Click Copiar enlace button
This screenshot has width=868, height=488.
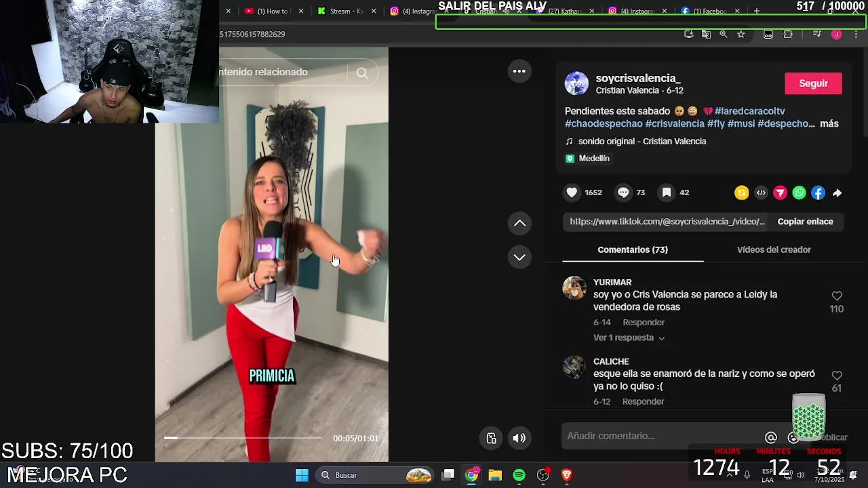pyautogui.click(x=805, y=222)
